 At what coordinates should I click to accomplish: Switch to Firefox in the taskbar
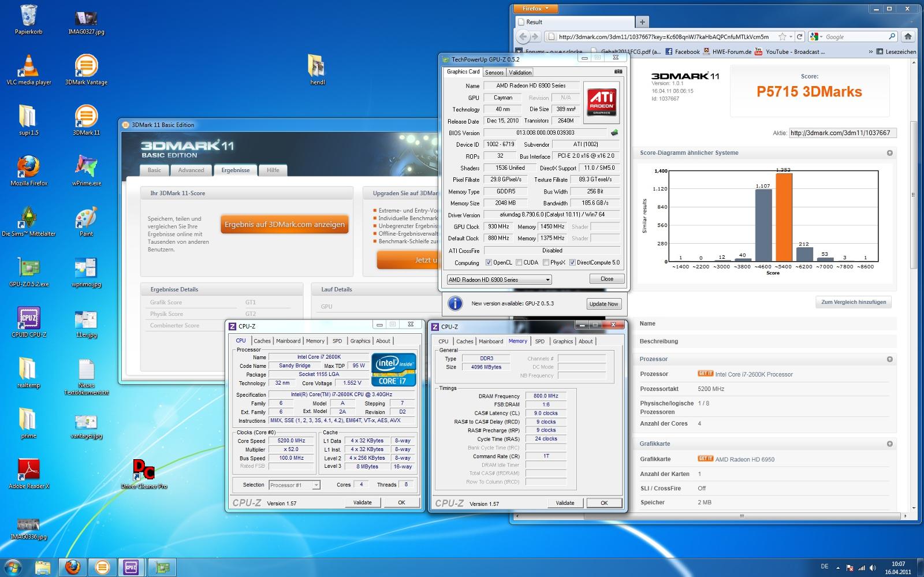pyautogui.click(x=73, y=567)
